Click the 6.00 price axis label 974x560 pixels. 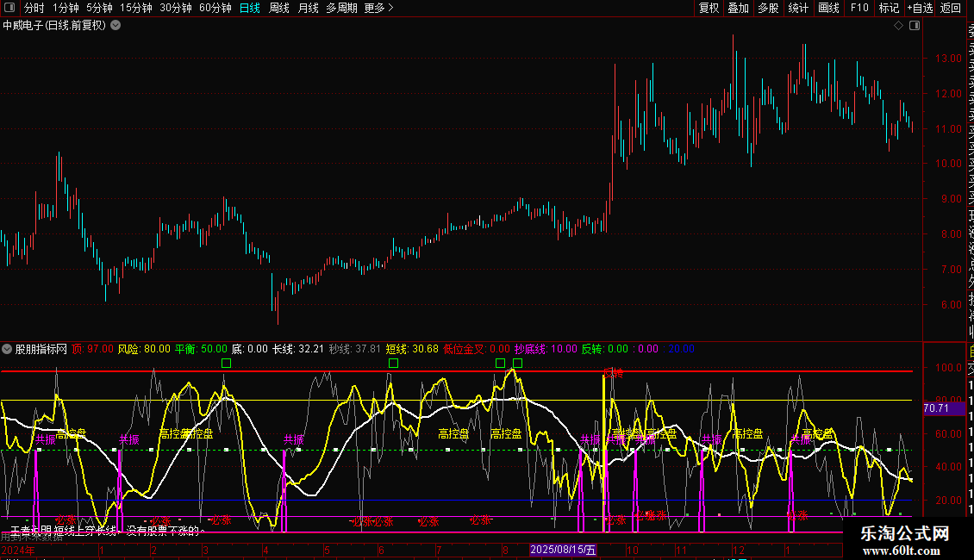951,305
